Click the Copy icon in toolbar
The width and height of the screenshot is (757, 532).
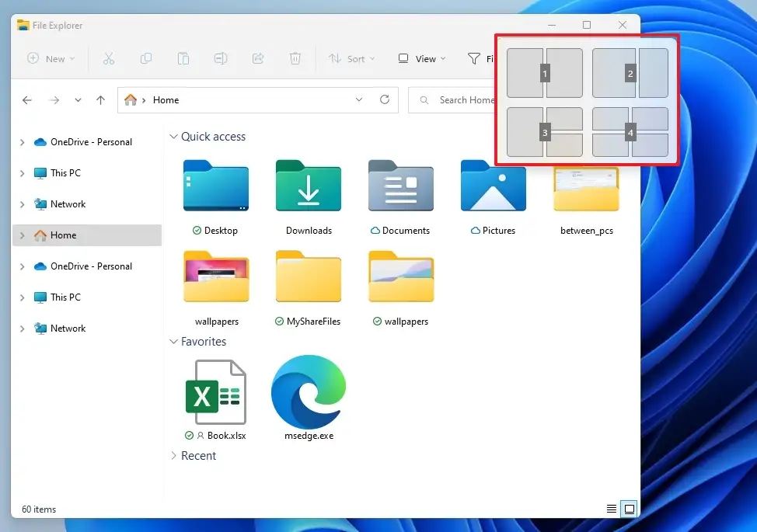[x=146, y=58]
